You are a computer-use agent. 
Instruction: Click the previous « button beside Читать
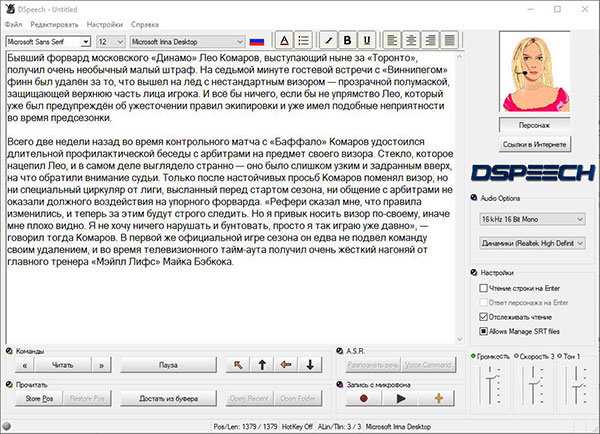point(25,365)
